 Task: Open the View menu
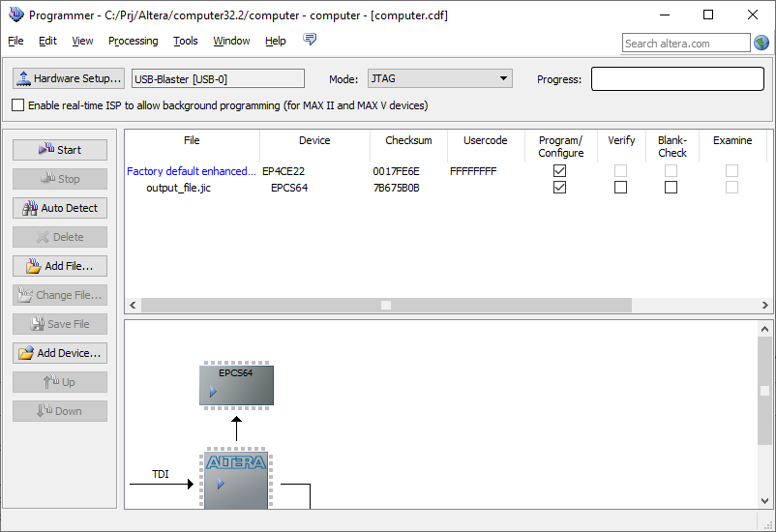click(x=82, y=41)
